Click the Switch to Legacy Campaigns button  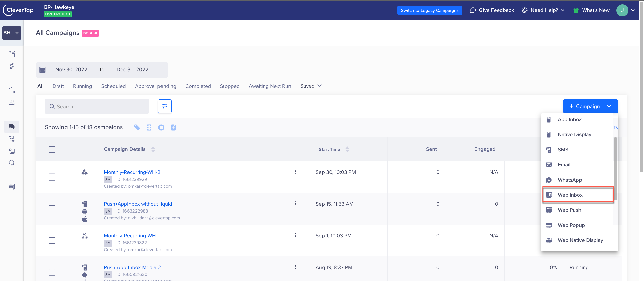(x=429, y=10)
